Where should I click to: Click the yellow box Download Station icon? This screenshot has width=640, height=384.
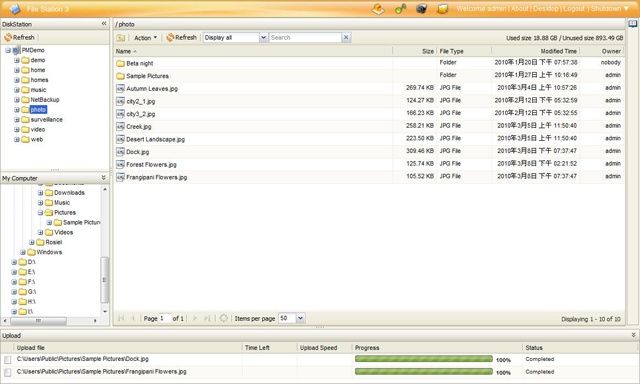443,9
